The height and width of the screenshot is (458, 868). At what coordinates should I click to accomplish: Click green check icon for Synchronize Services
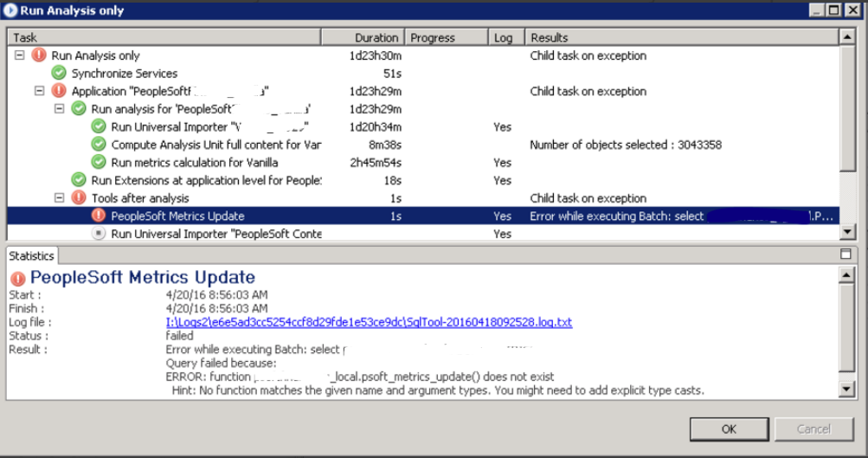tap(59, 73)
